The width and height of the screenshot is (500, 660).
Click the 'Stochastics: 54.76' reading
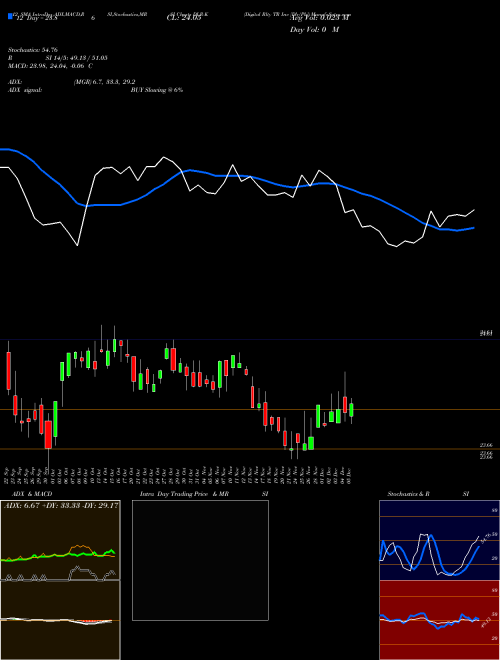[33, 50]
